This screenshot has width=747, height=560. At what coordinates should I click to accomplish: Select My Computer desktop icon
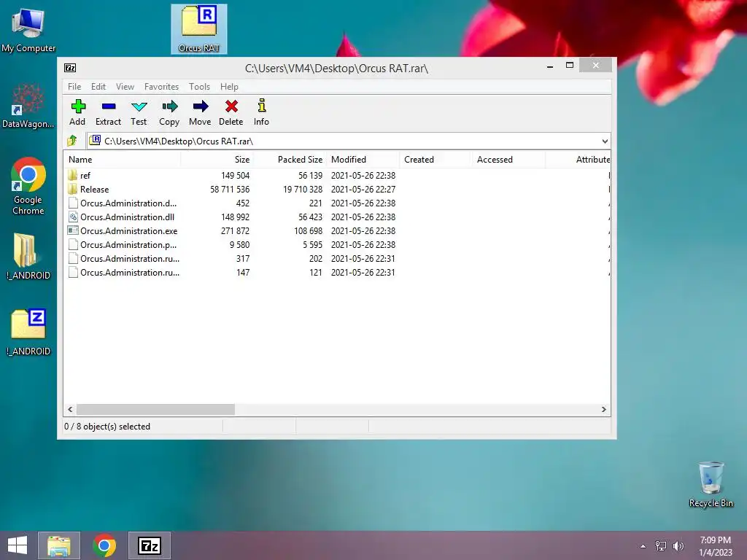[x=28, y=30]
